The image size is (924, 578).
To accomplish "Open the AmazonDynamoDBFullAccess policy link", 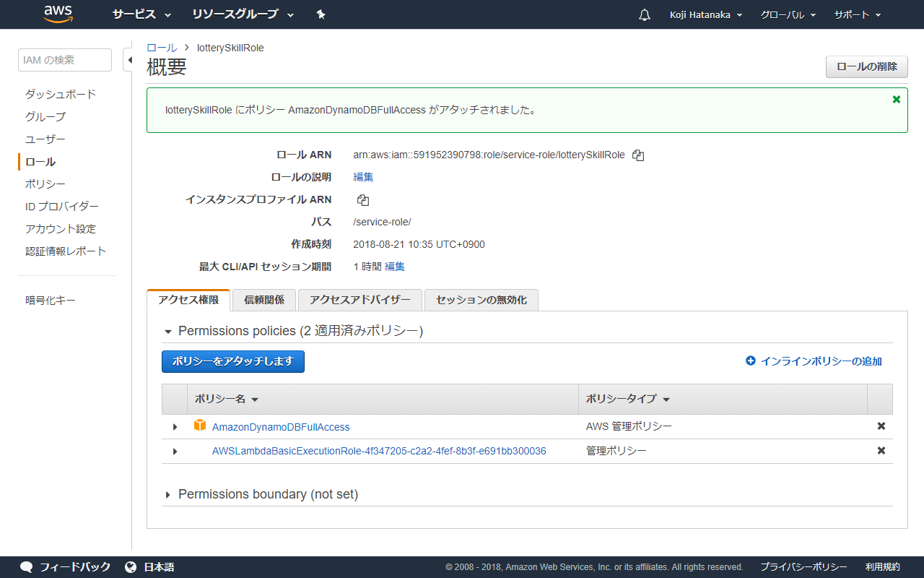I will point(281,427).
